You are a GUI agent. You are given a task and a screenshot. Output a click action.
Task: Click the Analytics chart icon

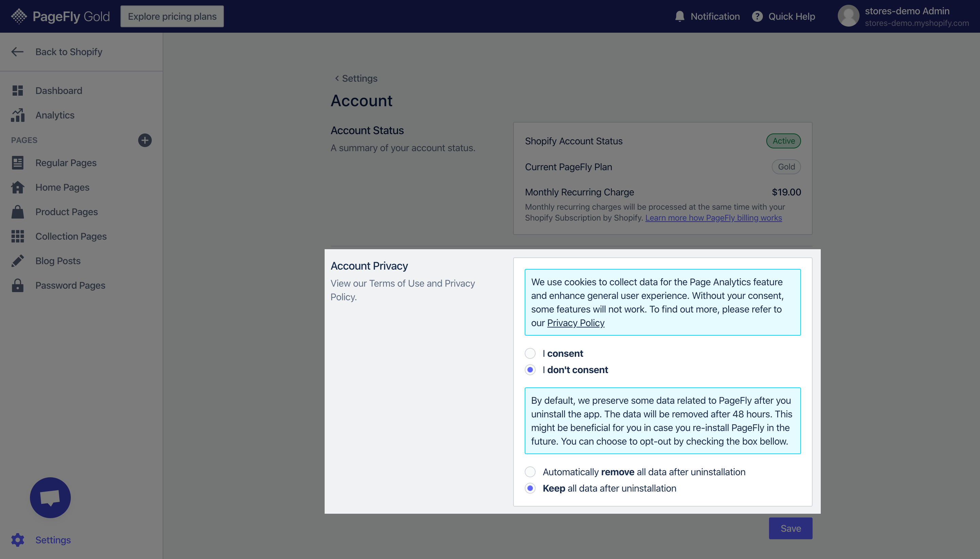tap(18, 115)
